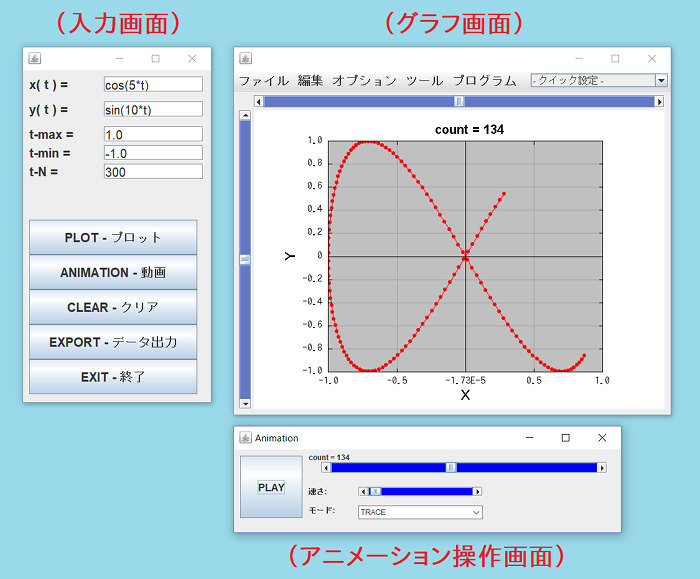Maximize the graph window
The image size is (700, 579).
click(615, 58)
